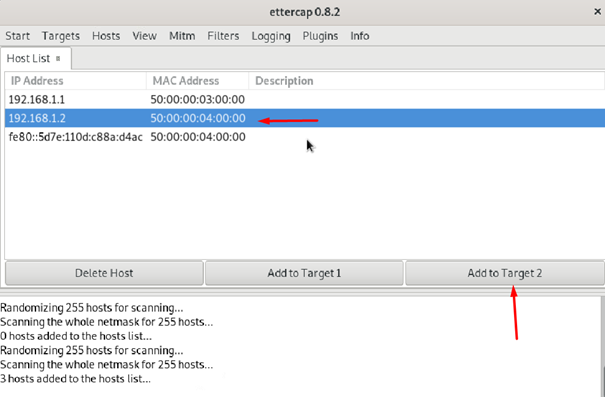
Task: Click Add to Target 1 button
Action: (x=304, y=273)
